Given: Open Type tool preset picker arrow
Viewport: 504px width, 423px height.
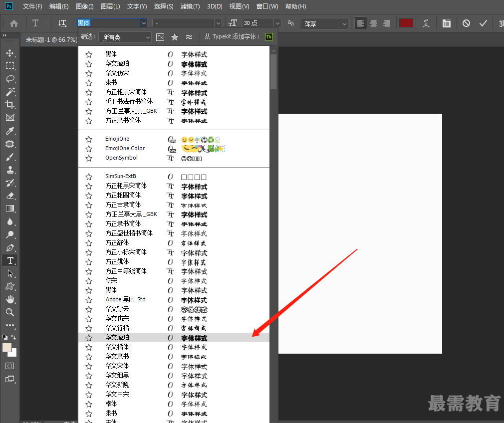Looking at the screenshot, I should pos(45,23).
